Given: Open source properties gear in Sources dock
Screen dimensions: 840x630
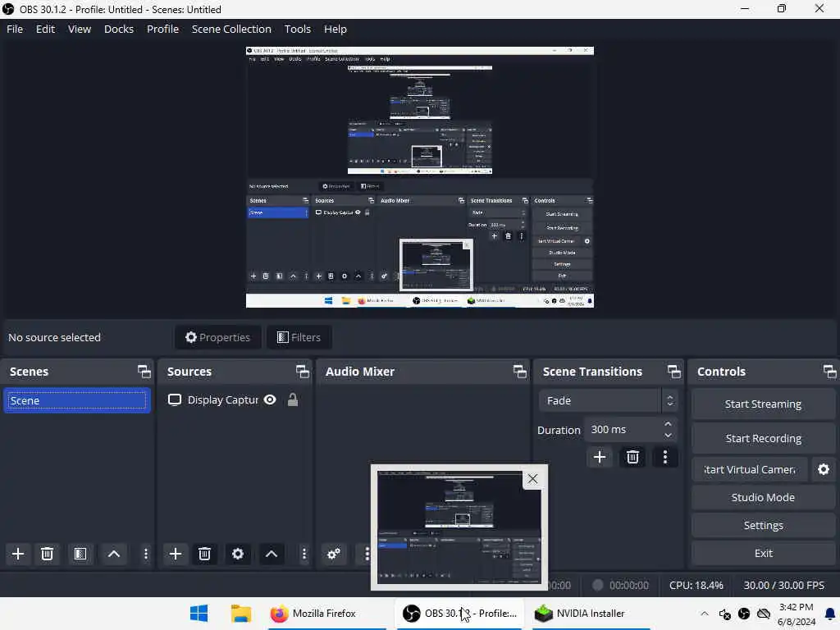Looking at the screenshot, I should pyautogui.click(x=238, y=554).
